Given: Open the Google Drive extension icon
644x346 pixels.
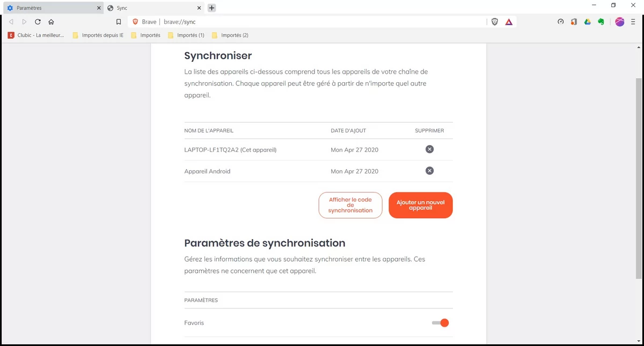Looking at the screenshot, I should pos(588,22).
